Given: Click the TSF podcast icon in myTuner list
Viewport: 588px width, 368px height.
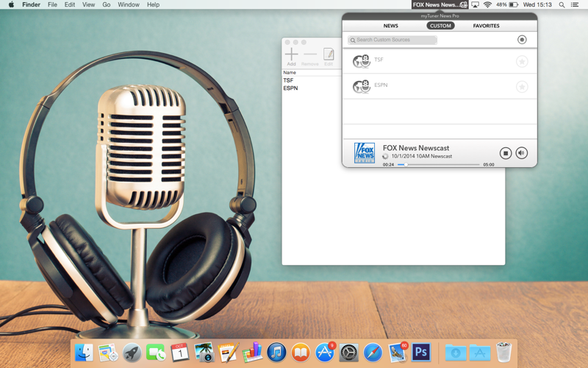Looking at the screenshot, I should (362, 61).
